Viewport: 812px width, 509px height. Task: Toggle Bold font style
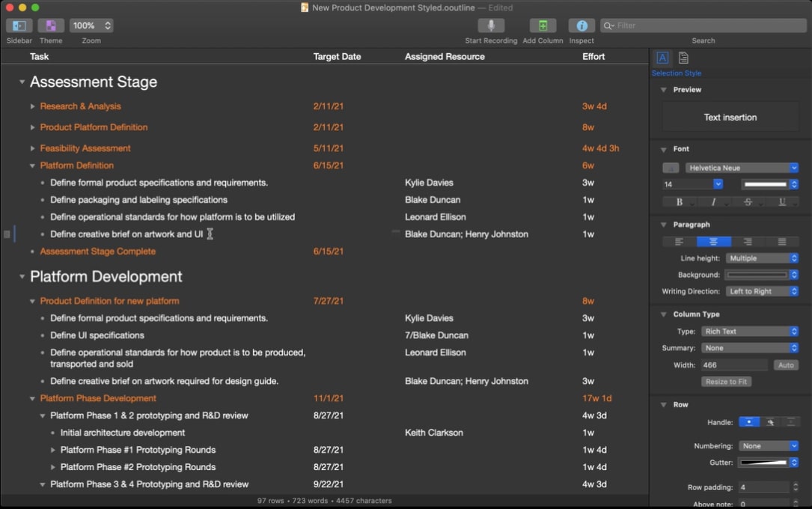[x=679, y=202]
